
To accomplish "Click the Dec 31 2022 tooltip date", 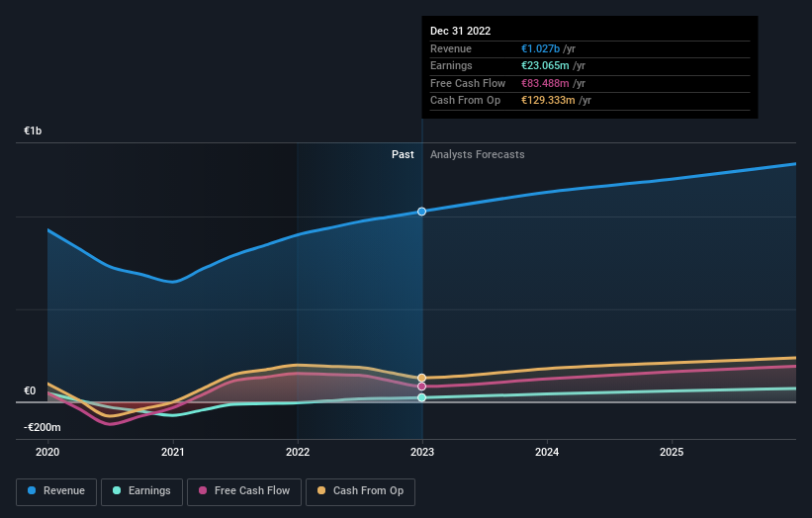I will click(x=460, y=31).
